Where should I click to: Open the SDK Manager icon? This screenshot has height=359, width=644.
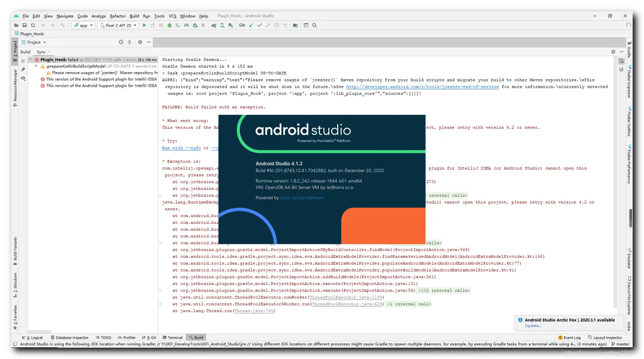click(x=230, y=25)
